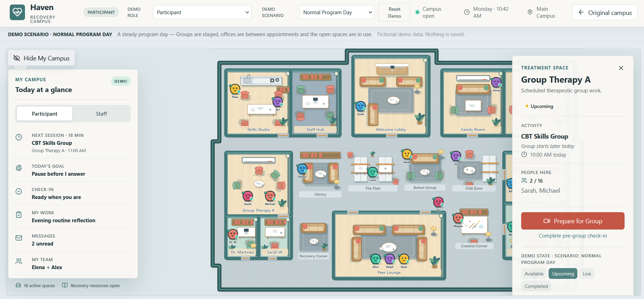Viewport: 644px width, 299px height.
Task: Go back to Original campus
Action: [x=605, y=13]
